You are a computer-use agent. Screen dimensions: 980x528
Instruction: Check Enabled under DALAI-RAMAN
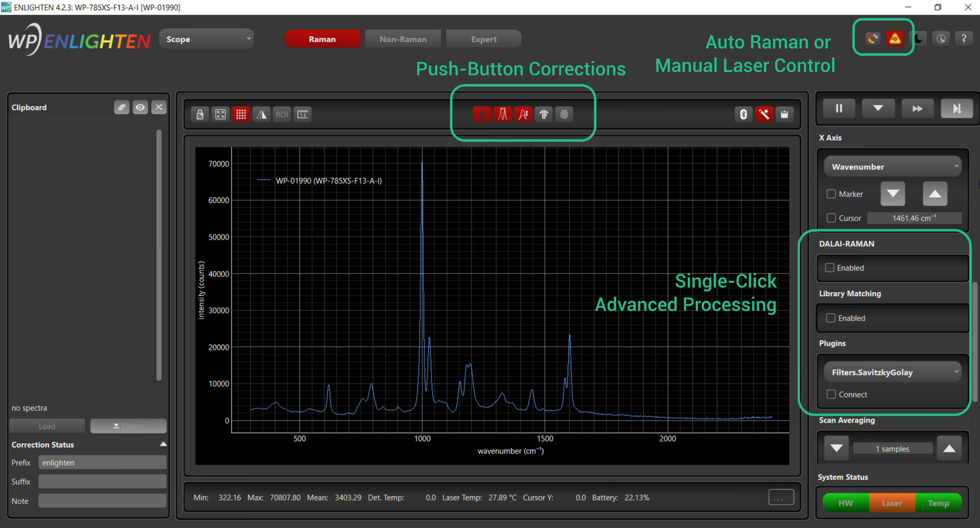tap(830, 268)
